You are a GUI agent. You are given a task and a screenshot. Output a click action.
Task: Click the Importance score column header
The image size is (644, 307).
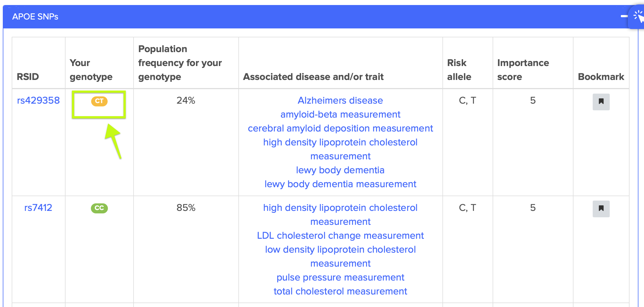pos(523,70)
